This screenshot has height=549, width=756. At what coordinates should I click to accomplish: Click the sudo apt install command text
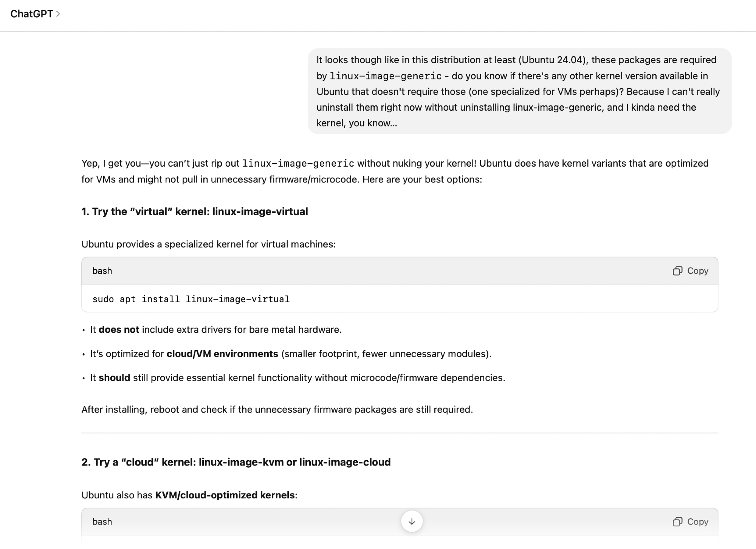point(191,299)
